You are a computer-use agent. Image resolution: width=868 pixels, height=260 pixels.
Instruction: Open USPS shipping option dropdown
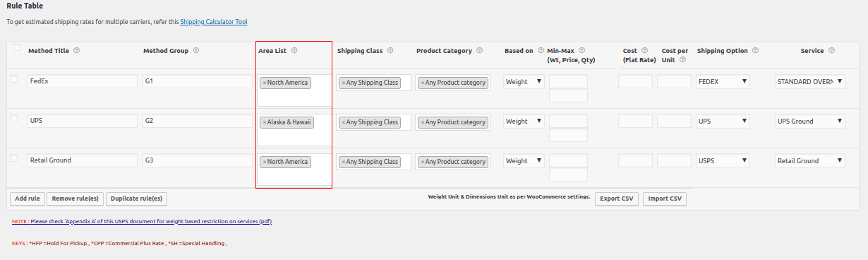[x=723, y=160]
